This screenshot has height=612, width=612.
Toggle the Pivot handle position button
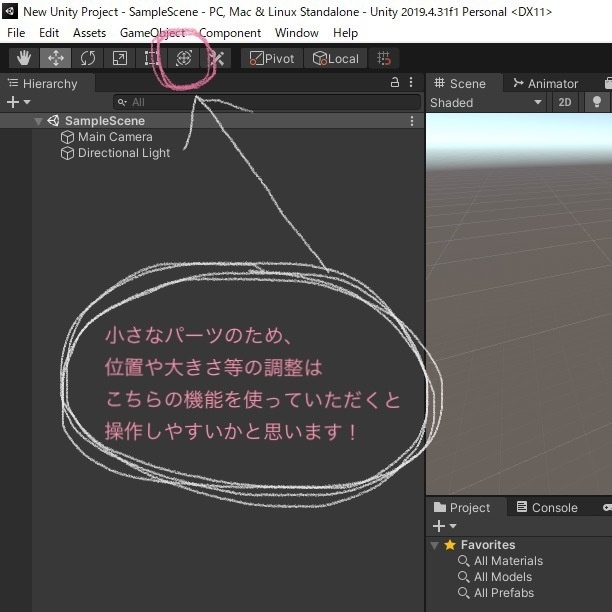pos(272,58)
